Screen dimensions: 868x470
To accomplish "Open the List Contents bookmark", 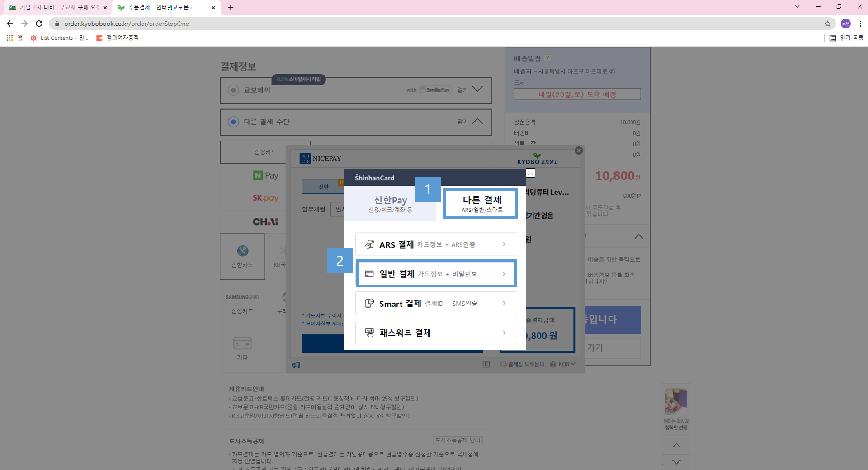I will click(x=59, y=38).
